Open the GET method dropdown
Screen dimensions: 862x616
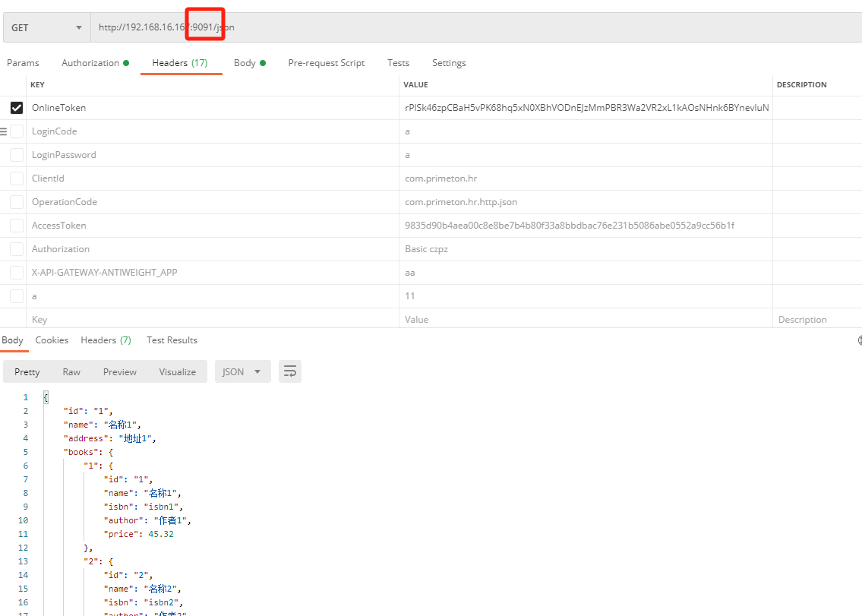(x=46, y=27)
